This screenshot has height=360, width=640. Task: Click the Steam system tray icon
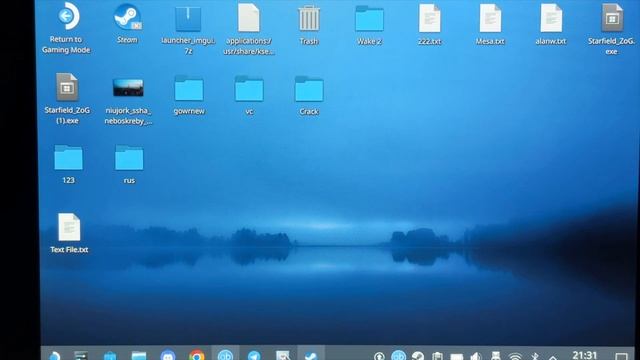click(418, 356)
